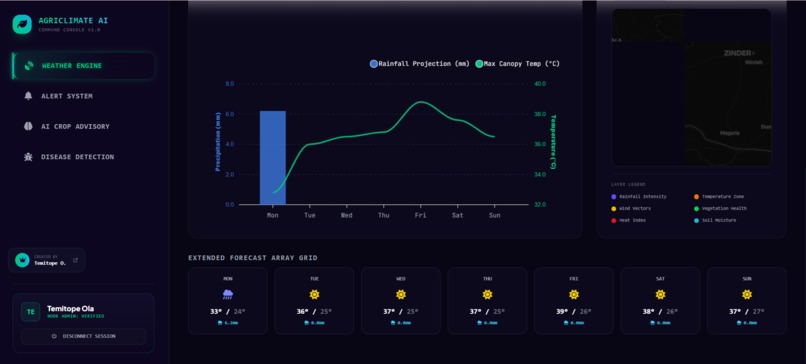Click the 'Temperature (°C)' axis title
806x364 pixels.
[553, 142]
